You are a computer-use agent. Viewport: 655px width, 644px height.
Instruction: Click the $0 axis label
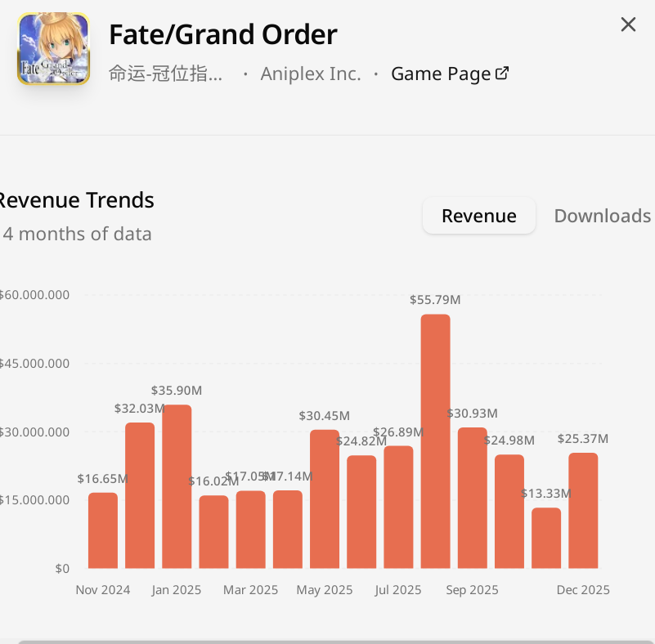62,569
